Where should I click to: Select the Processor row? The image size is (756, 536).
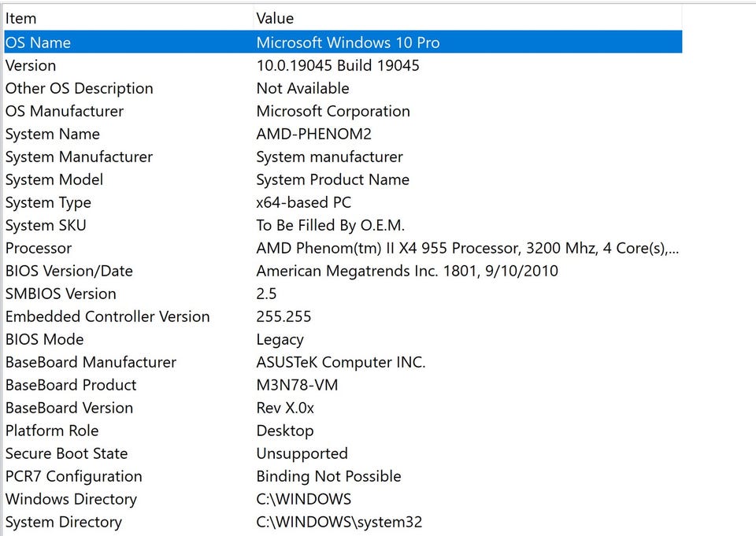tap(39, 248)
